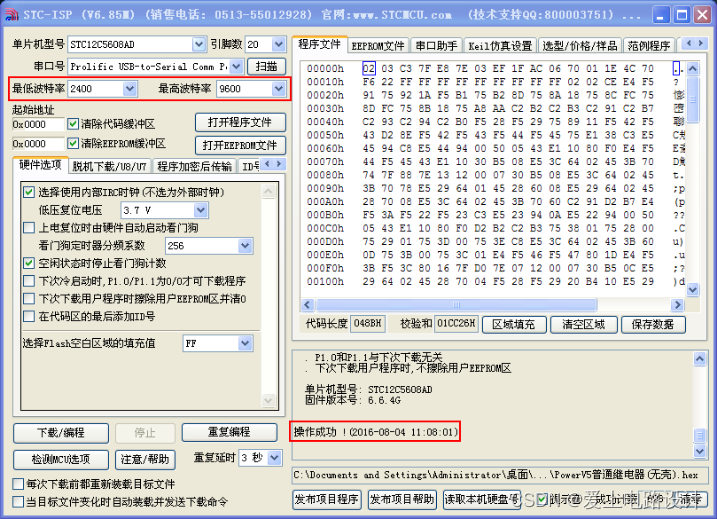718x519 pixels.
Task: Click the 下载/编程 download button
Action: [x=61, y=433]
